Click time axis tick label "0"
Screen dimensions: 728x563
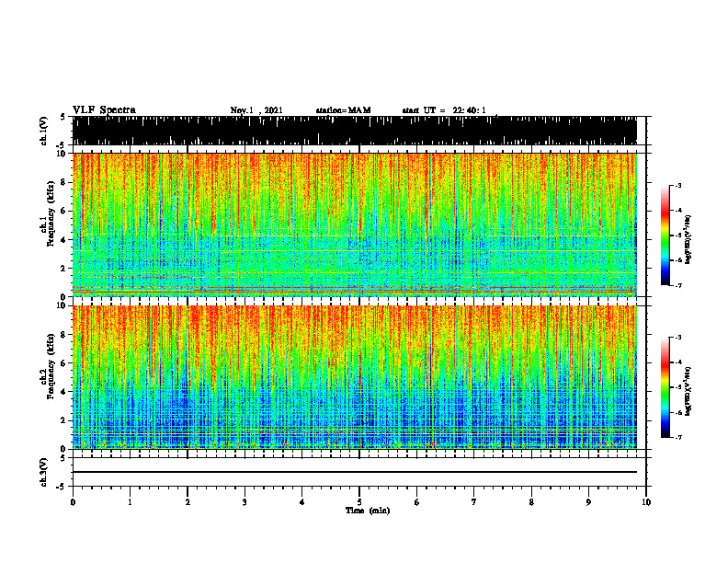pos(73,502)
